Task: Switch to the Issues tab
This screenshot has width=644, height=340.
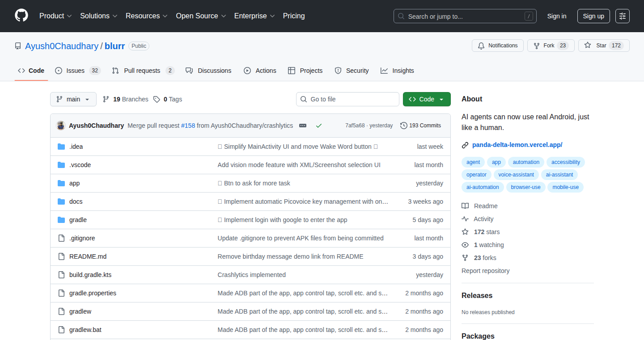Action: point(78,71)
